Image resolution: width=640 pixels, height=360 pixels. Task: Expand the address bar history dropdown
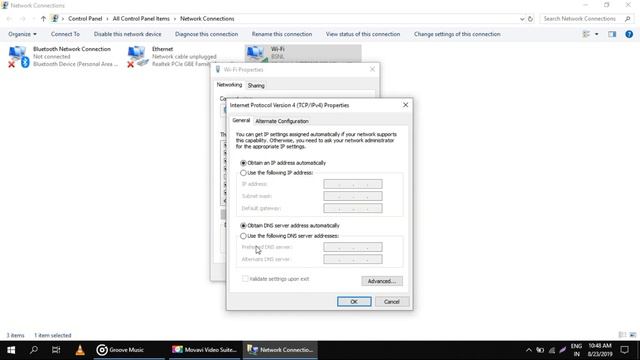[522, 19]
